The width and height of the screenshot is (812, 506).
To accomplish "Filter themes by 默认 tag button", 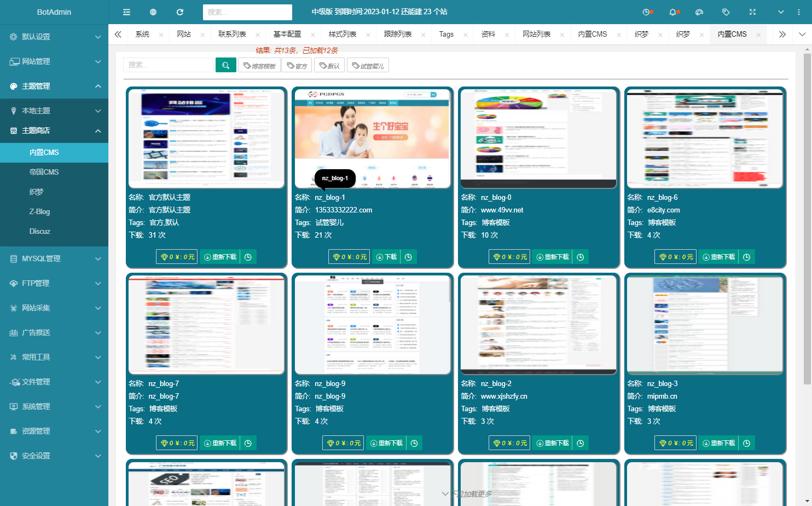I will coord(329,66).
